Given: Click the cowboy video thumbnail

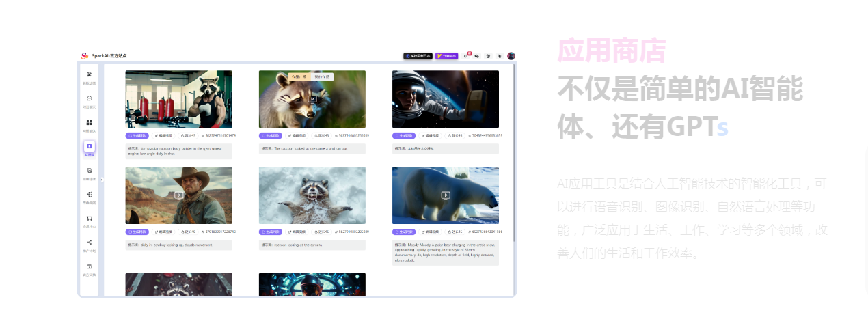Looking at the screenshot, I should (x=178, y=195).
